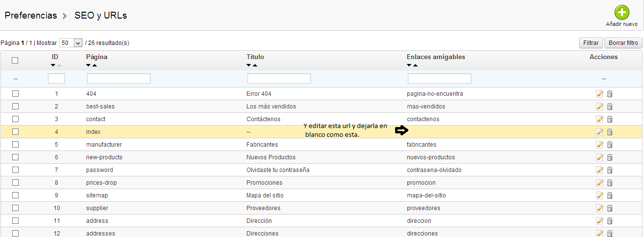Click the 'index' page name cell

click(93, 132)
